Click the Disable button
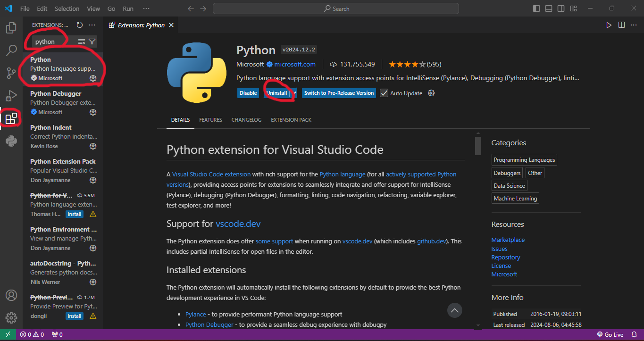 pos(248,93)
